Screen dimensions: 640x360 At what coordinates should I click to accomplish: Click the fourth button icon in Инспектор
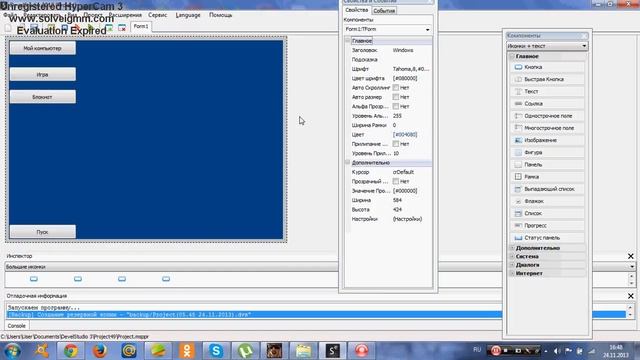(166, 279)
